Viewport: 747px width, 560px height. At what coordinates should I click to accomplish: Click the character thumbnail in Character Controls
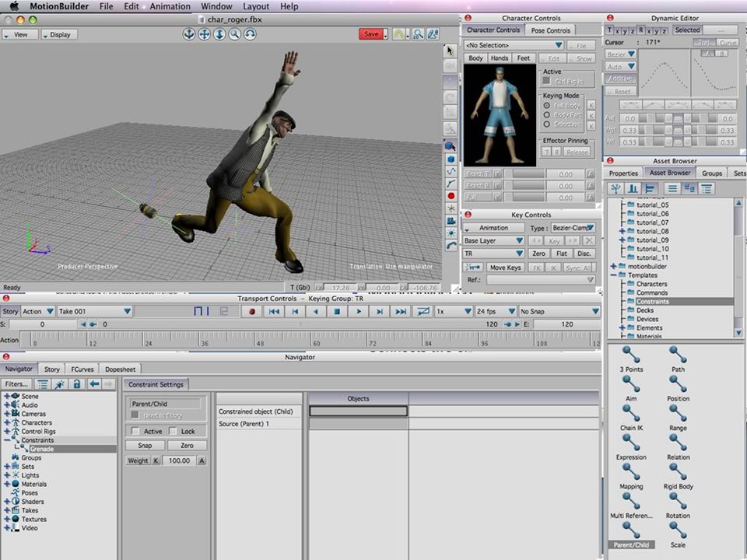[x=500, y=115]
